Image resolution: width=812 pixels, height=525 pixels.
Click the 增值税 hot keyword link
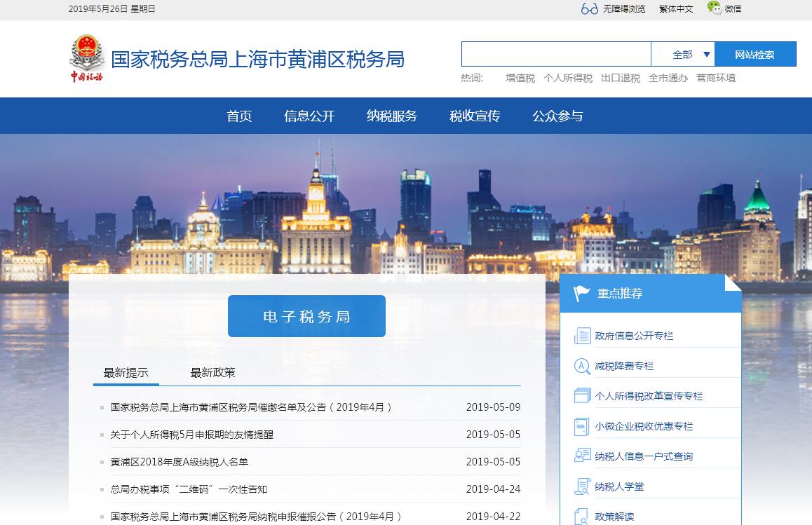tap(520, 79)
